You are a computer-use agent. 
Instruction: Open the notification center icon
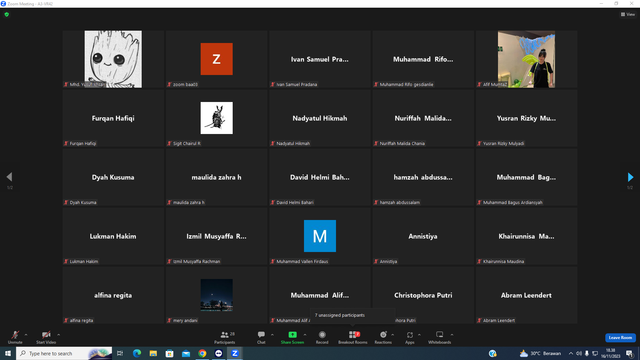[x=629, y=353]
